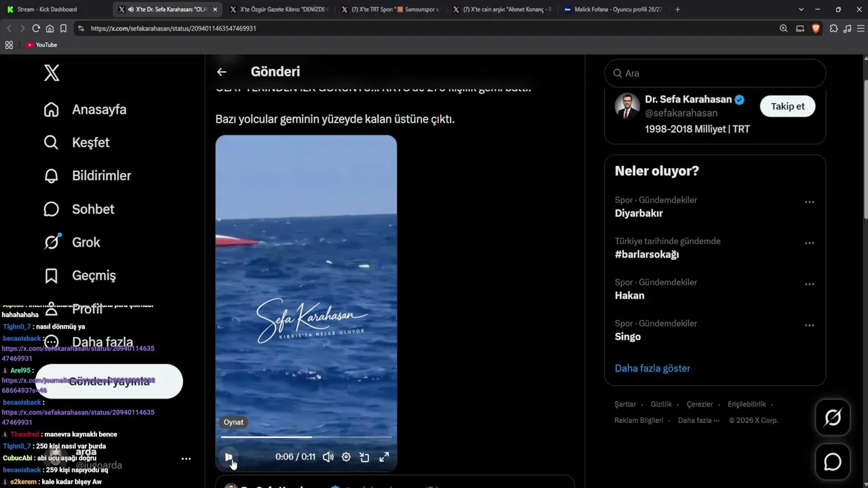Open the Anasayfa home icon
This screenshot has width=868, height=488.
[x=51, y=110]
